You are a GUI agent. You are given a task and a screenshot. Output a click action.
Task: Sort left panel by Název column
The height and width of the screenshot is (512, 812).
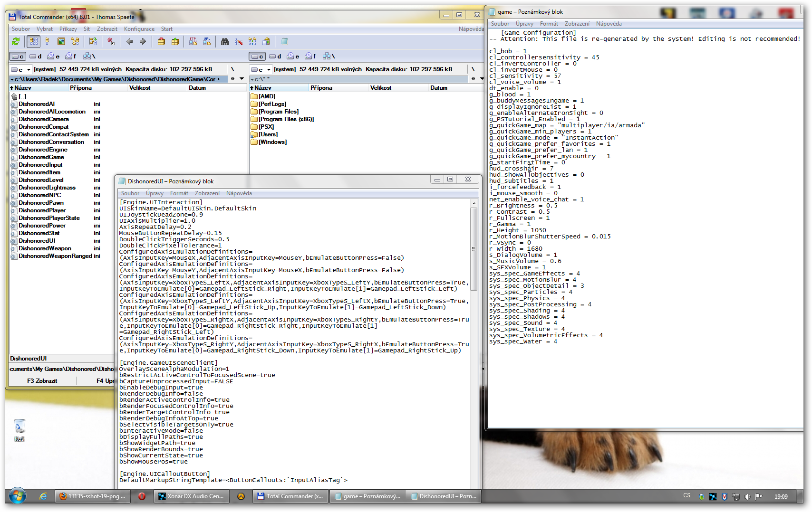point(39,88)
